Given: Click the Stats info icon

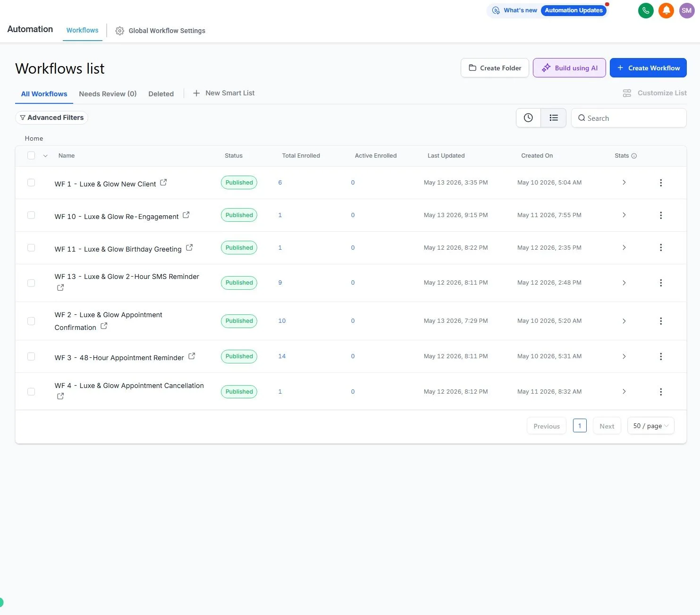Looking at the screenshot, I should coord(634,156).
